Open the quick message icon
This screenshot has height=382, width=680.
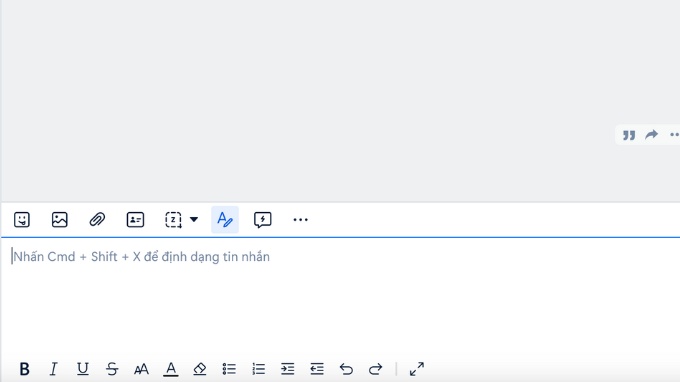coord(262,219)
